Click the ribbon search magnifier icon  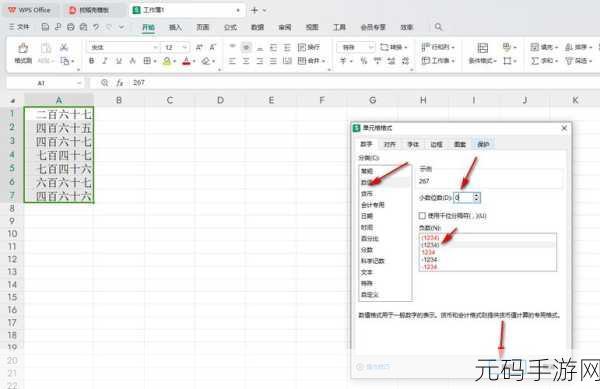(438, 27)
